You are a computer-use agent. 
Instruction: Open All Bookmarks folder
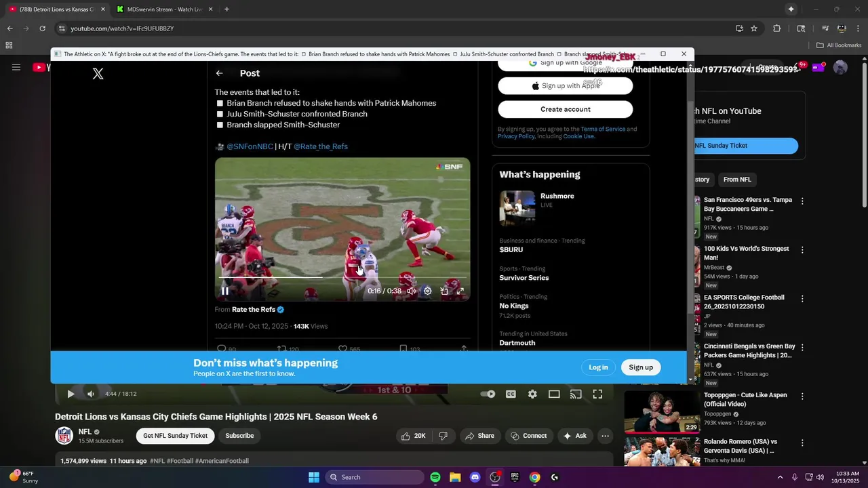pyautogui.click(x=838, y=45)
